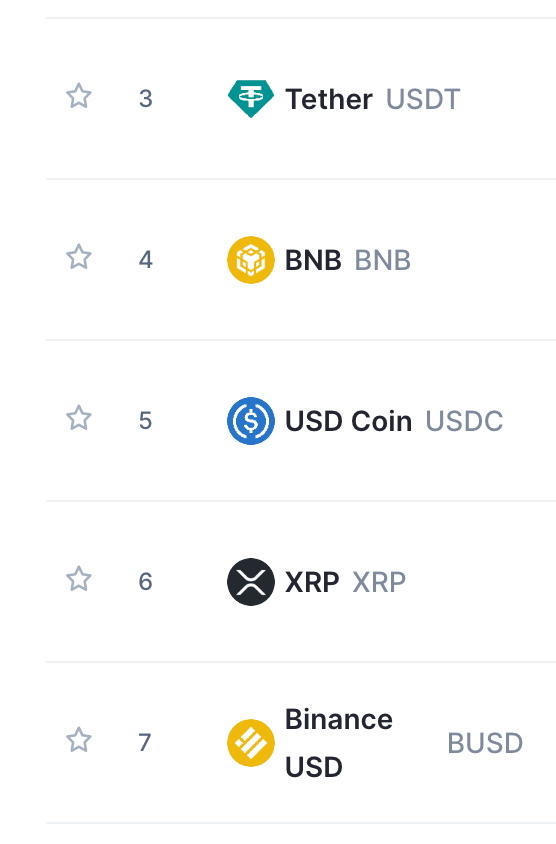Select the rank 6 number cell
The width and height of the screenshot is (556, 844).
tap(146, 582)
